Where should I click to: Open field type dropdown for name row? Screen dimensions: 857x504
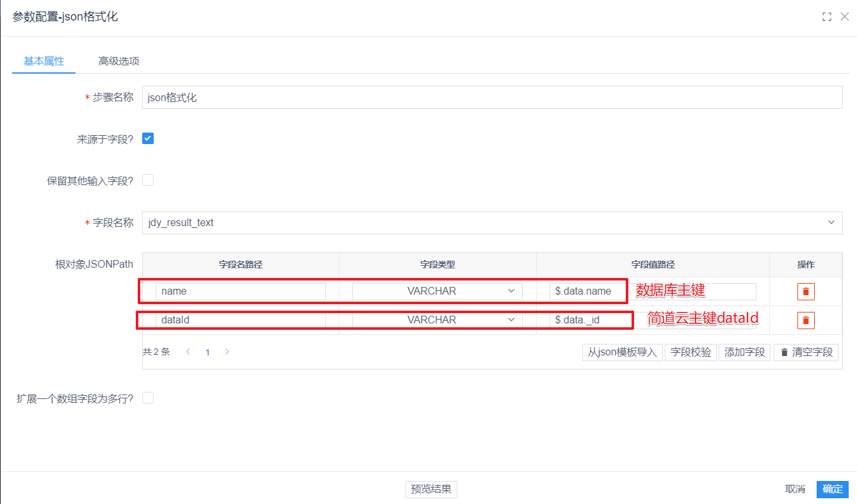point(437,291)
